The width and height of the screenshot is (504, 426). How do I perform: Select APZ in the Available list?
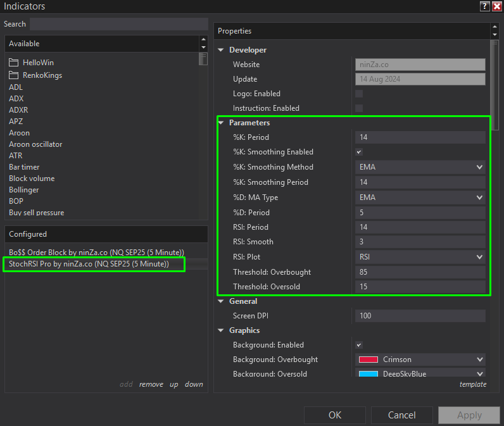(x=16, y=122)
